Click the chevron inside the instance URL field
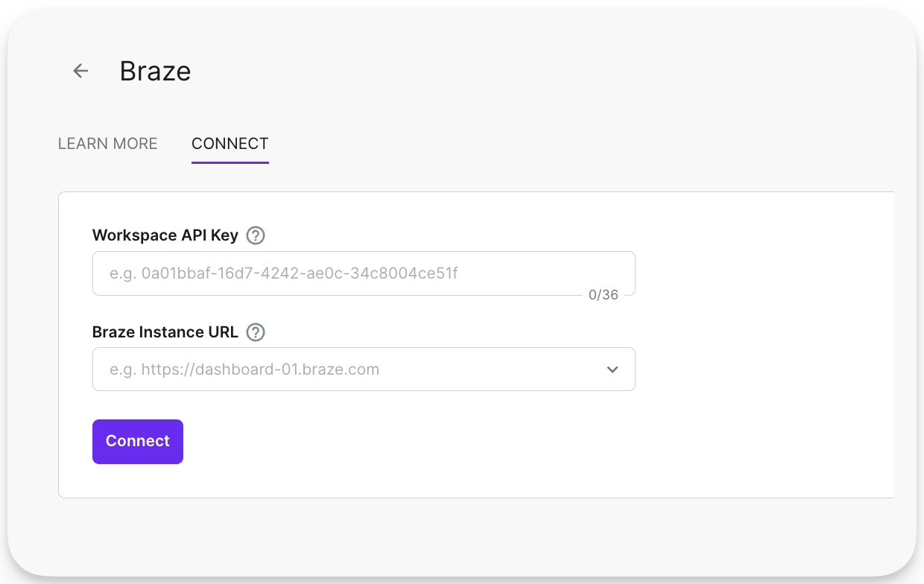 [613, 369]
